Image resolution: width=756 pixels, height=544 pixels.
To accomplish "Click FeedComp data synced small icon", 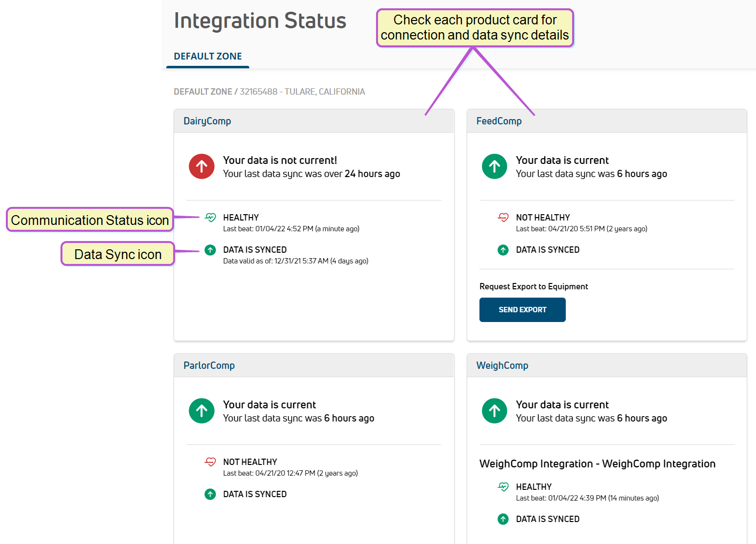I will (x=503, y=250).
